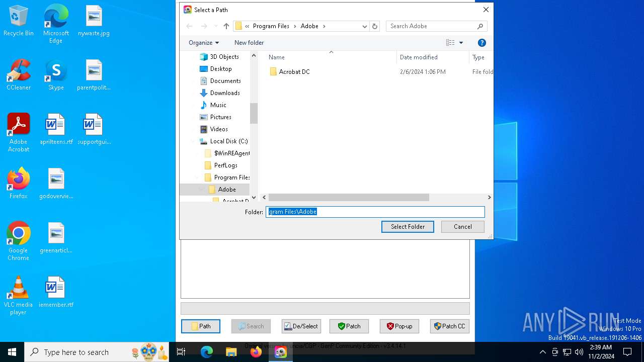Screen dimensions: 644x362
Task: Select Music in the navigation tree
Action: tap(213, 105)
